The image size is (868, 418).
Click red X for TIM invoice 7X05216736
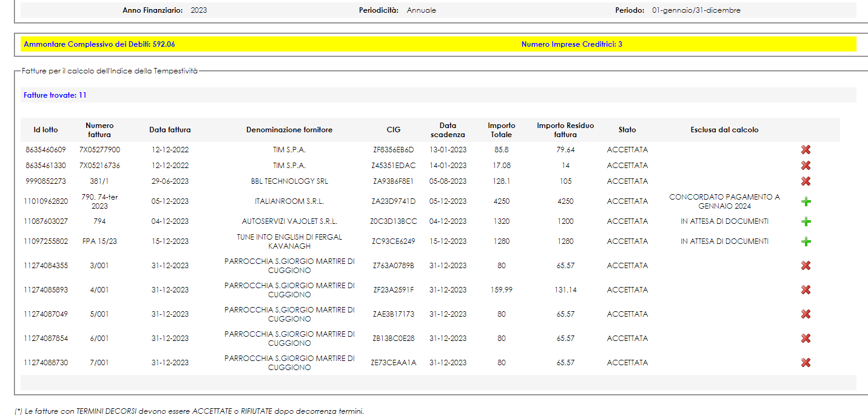pyautogui.click(x=806, y=166)
